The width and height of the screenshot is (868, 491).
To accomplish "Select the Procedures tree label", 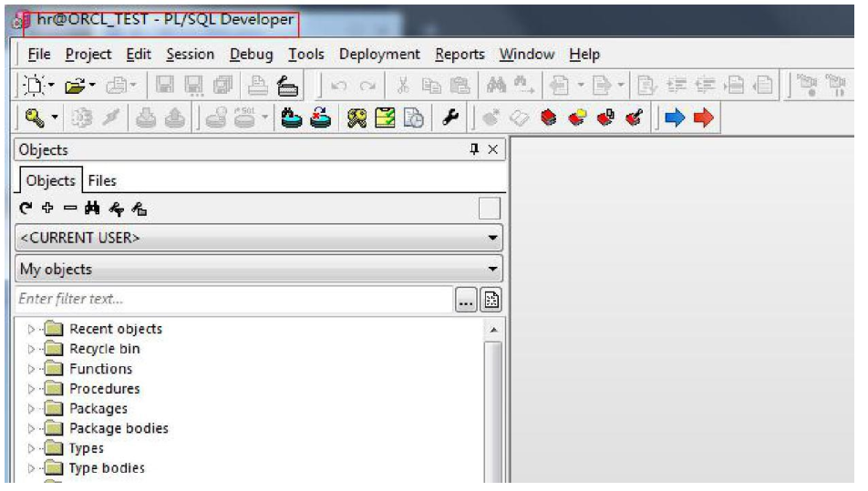I will pyautogui.click(x=105, y=389).
